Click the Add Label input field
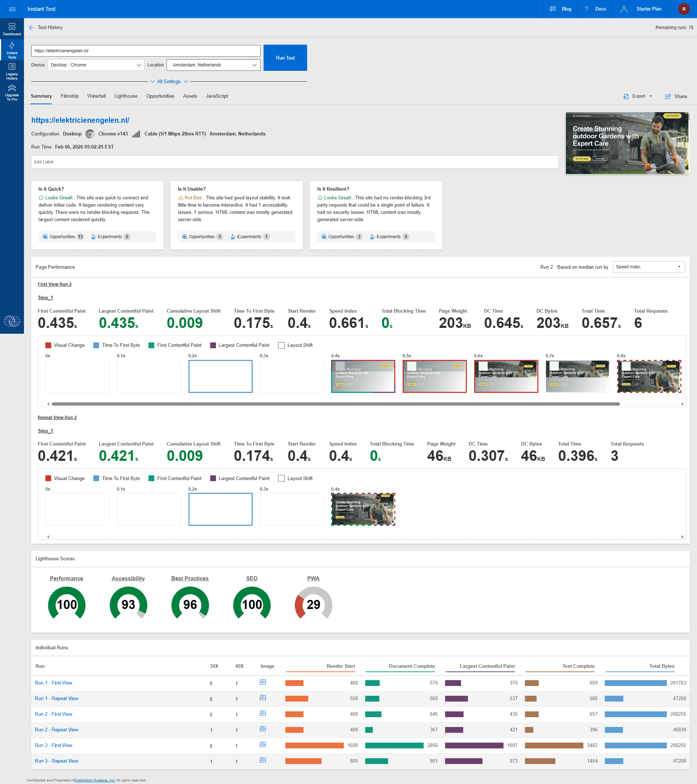Image resolution: width=697 pixels, height=784 pixels. (x=294, y=162)
